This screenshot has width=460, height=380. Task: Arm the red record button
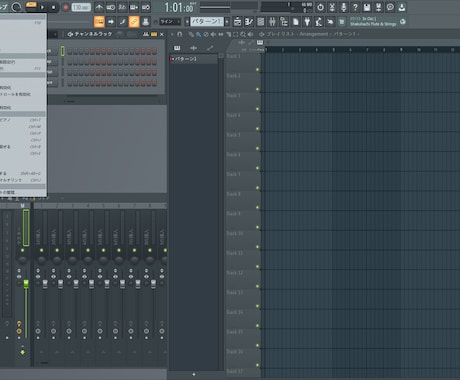(66, 7)
